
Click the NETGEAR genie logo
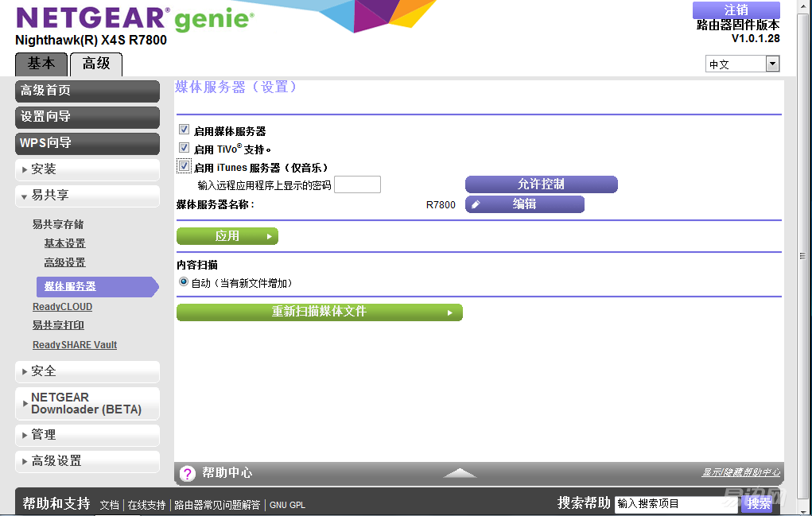(x=132, y=19)
